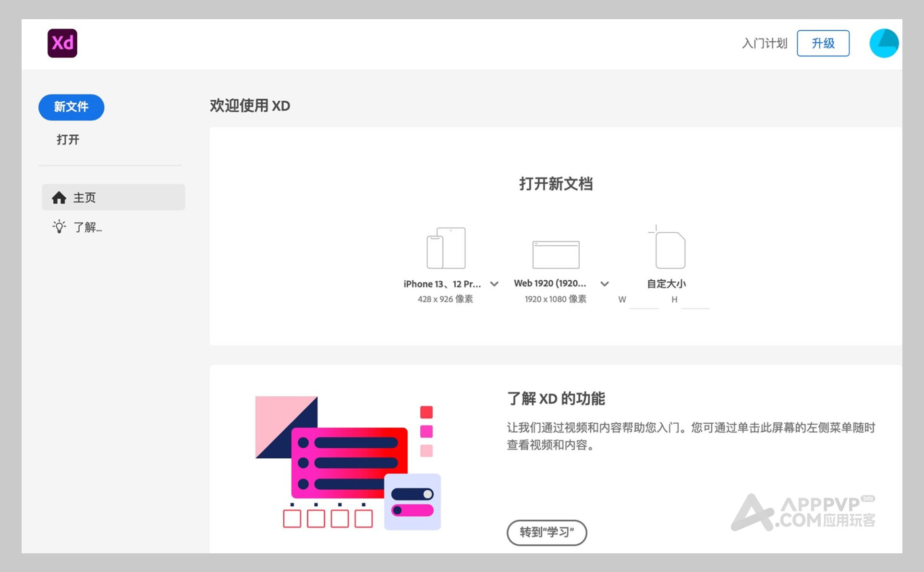Click the iPhone 13、12 Pr... preset label
The height and width of the screenshot is (572, 924).
coord(442,284)
